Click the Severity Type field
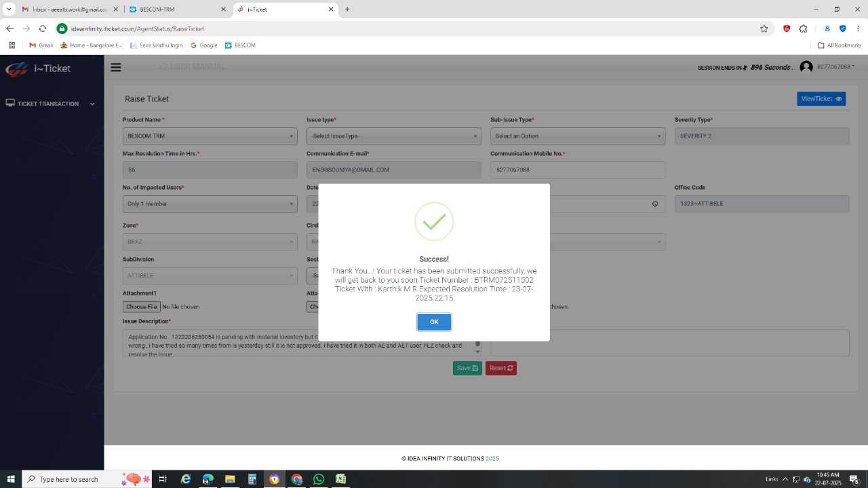The image size is (868, 488). [x=762, y=136]
